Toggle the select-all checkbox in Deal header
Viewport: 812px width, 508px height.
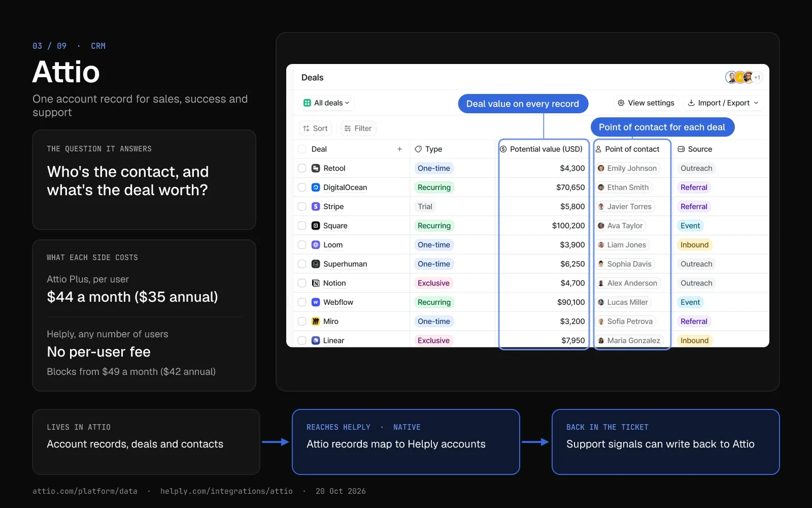point(302,149)
